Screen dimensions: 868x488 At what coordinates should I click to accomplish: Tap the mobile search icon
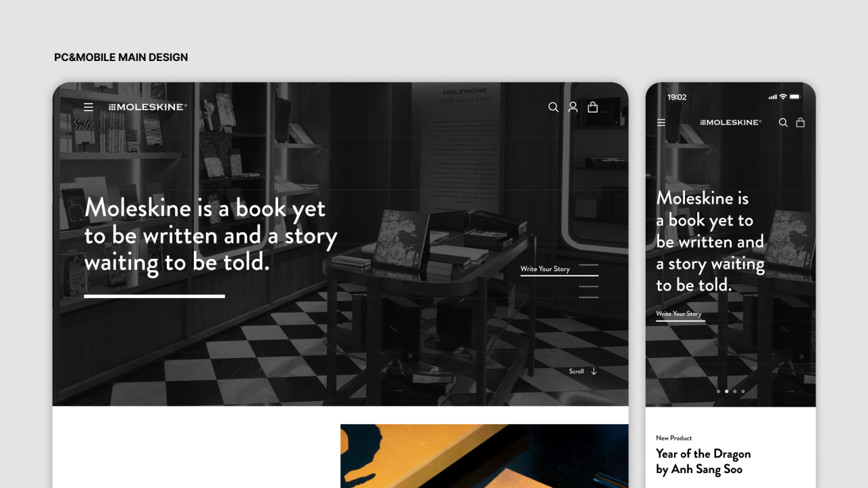pos(783,123)
